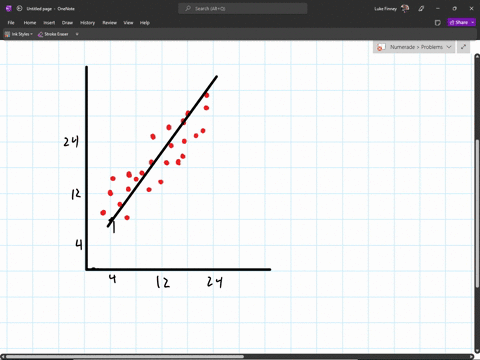Expand the Share dropdown arrow
Screen dimensions: 480x360
473,22
